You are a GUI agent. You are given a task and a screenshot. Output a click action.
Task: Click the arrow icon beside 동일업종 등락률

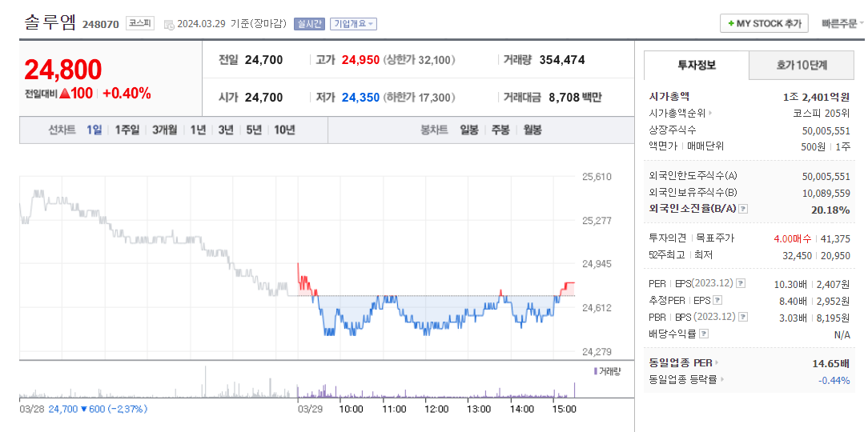(721, 380)
